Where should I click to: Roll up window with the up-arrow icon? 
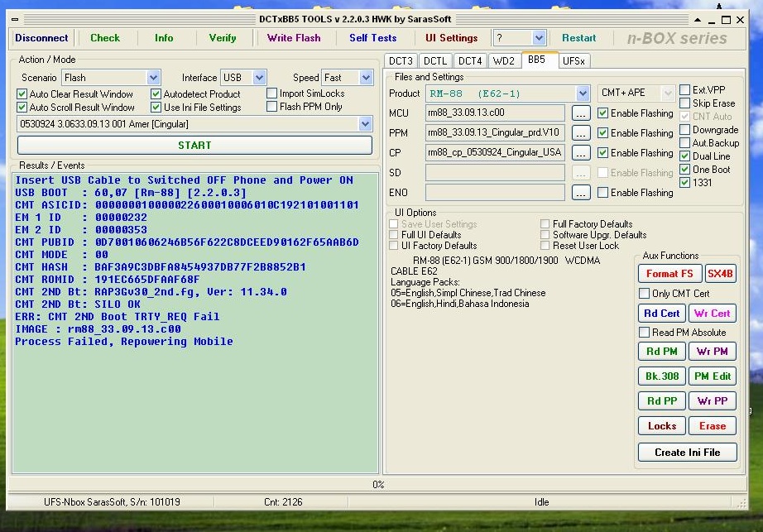pyautogui.click(x=698, y=20)
